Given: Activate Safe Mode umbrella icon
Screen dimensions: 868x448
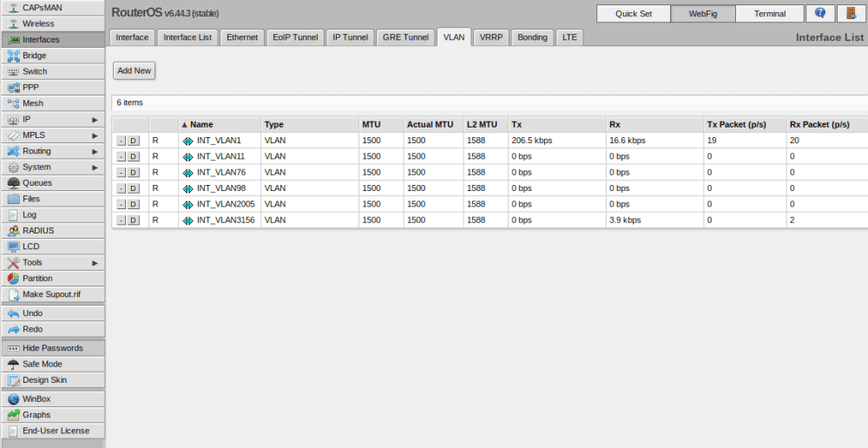Looking at the screenshot, I should point(14,365).
